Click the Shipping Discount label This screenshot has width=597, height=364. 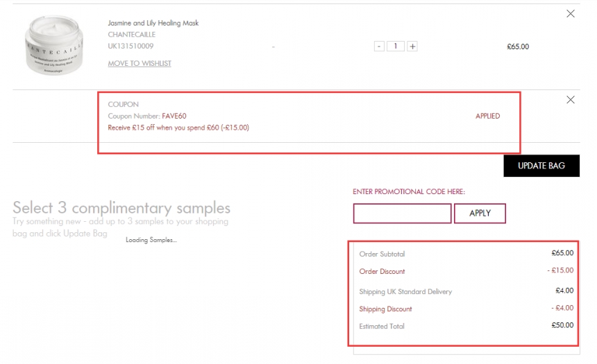pyautogui.click(x=385, y=309)
